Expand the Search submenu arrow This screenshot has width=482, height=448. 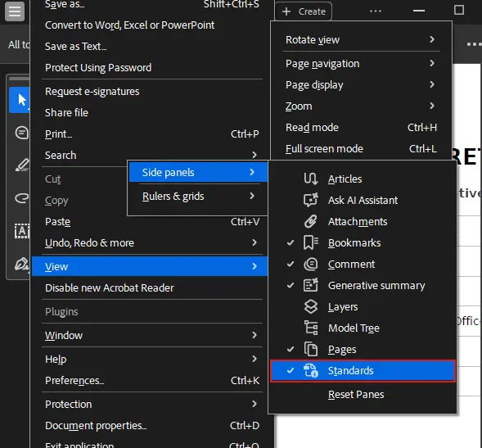click(x=255, y=155)
